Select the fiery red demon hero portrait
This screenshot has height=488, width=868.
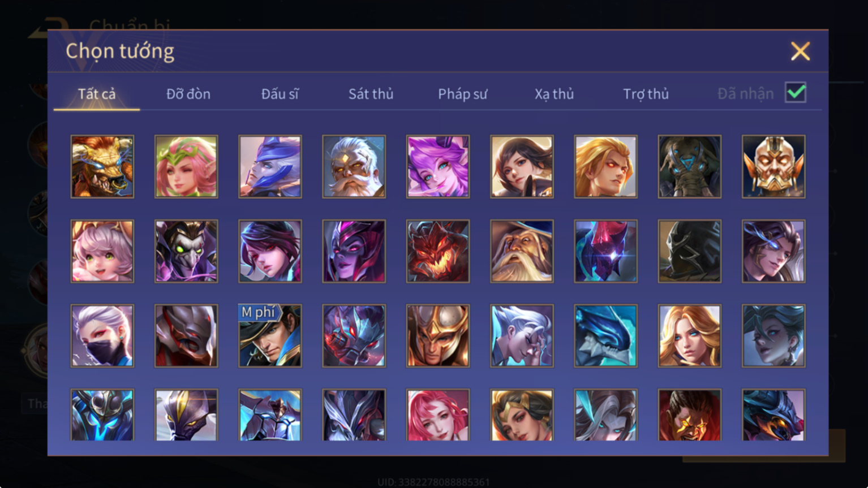pos(438,251)
